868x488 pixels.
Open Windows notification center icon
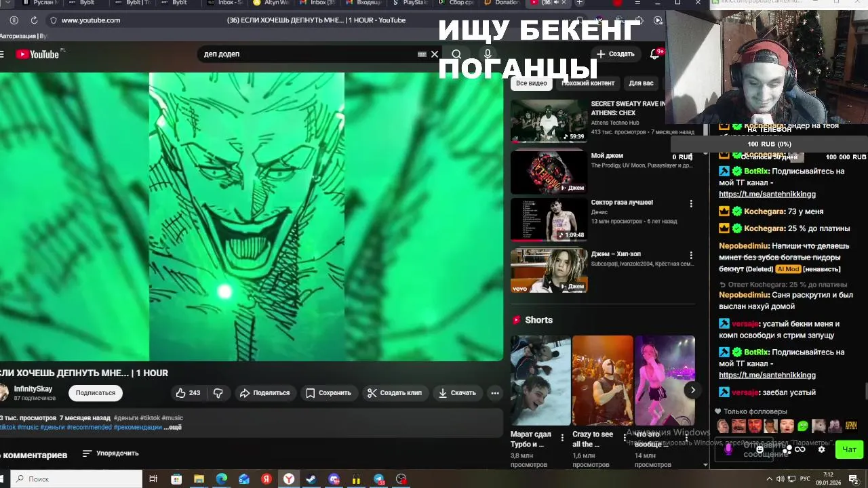(853, 479)
